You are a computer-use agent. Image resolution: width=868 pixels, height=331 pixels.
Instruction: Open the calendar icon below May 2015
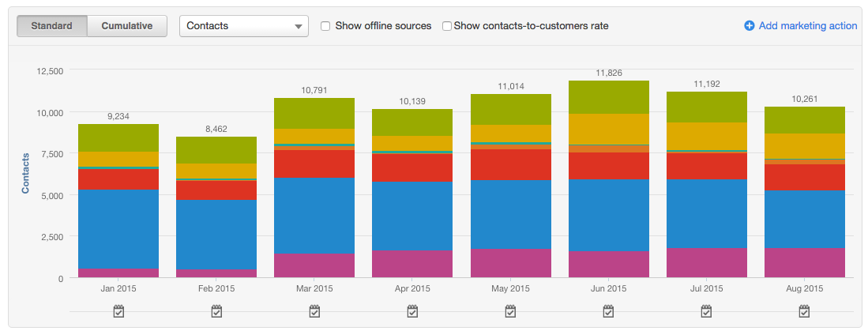pyautogui.click(x=510, y=311)
